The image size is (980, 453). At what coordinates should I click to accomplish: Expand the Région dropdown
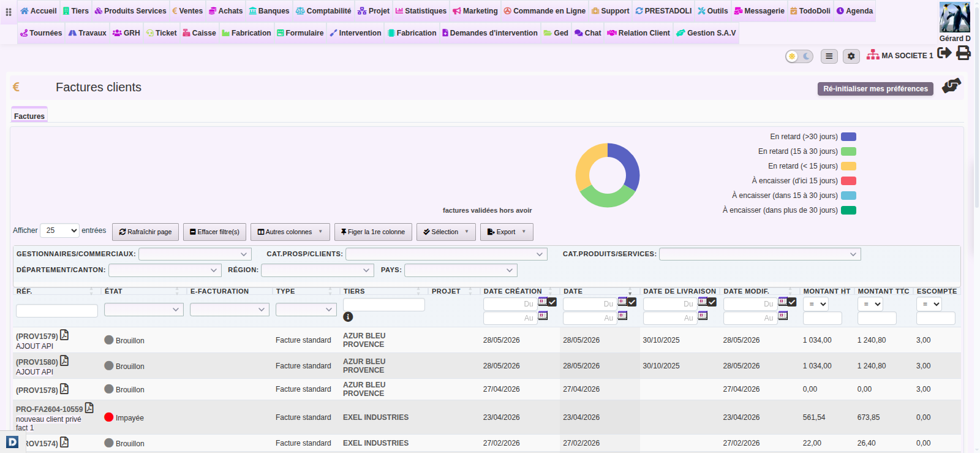(x=317, y=270)
